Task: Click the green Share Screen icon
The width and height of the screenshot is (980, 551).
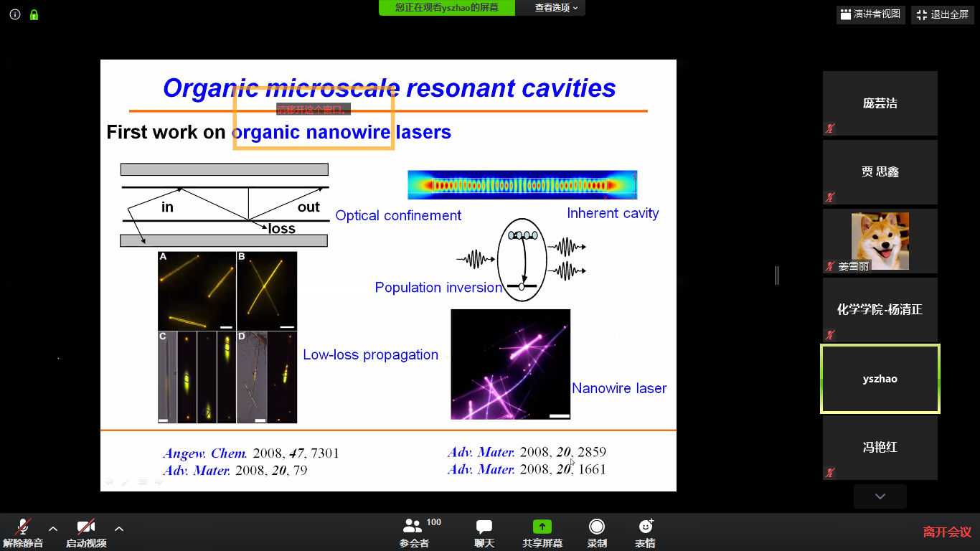Action: point(542,527)
